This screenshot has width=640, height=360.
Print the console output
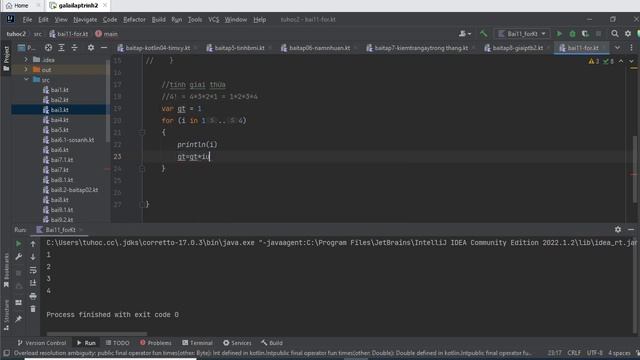point(33,296)
